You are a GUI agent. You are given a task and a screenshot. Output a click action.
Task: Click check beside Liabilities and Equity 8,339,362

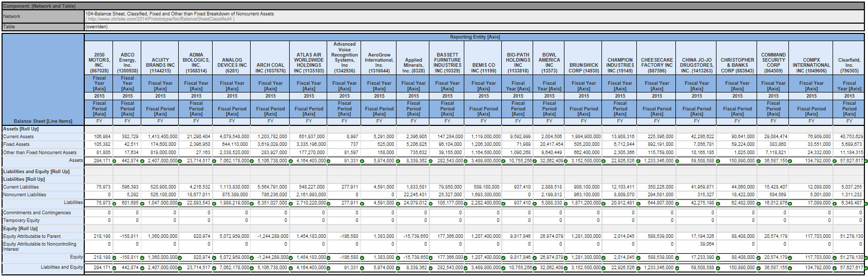tap(430, 268)
